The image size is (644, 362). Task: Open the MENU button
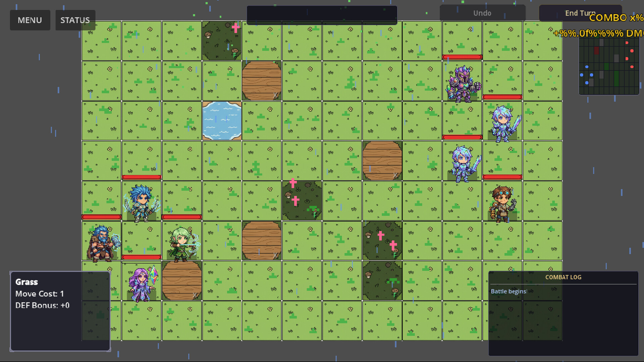pos(30,20)
